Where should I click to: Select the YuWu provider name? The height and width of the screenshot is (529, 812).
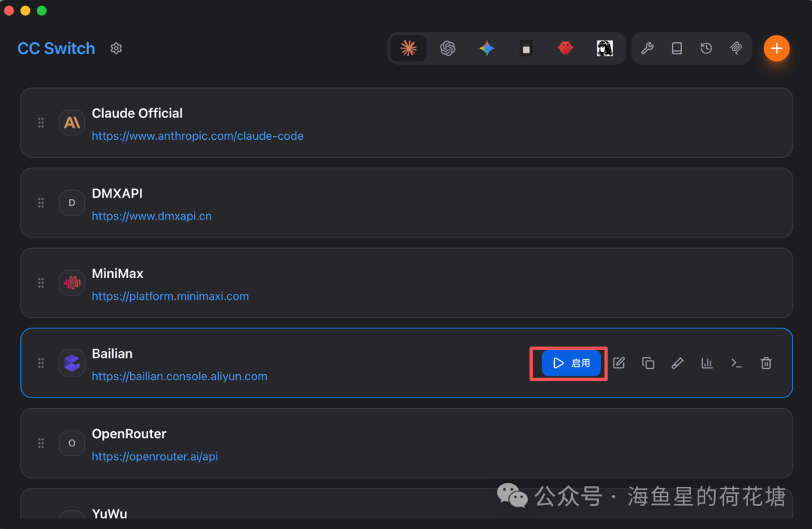click(109, 513)
